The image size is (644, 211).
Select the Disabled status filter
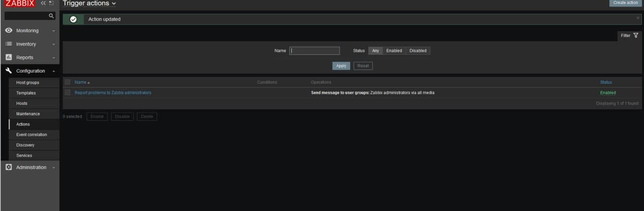418,51
